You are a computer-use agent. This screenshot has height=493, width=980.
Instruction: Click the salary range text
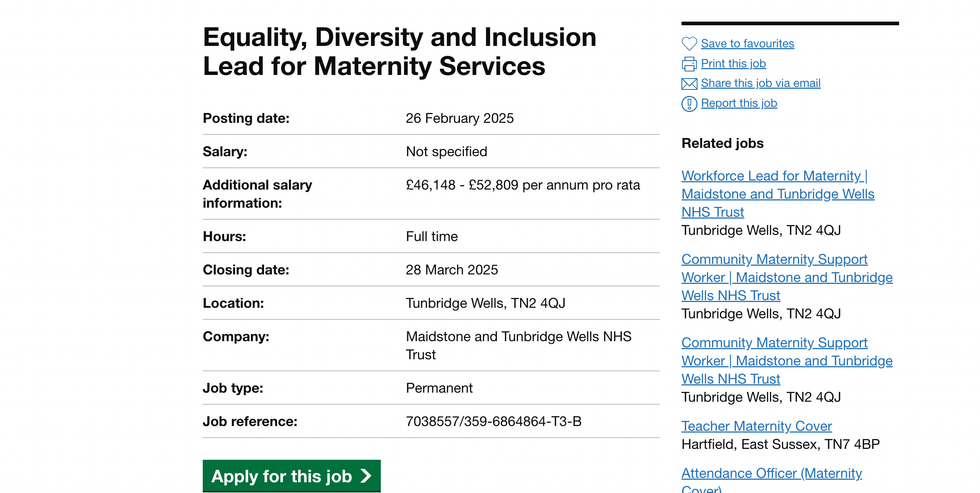tap(522, 185)
